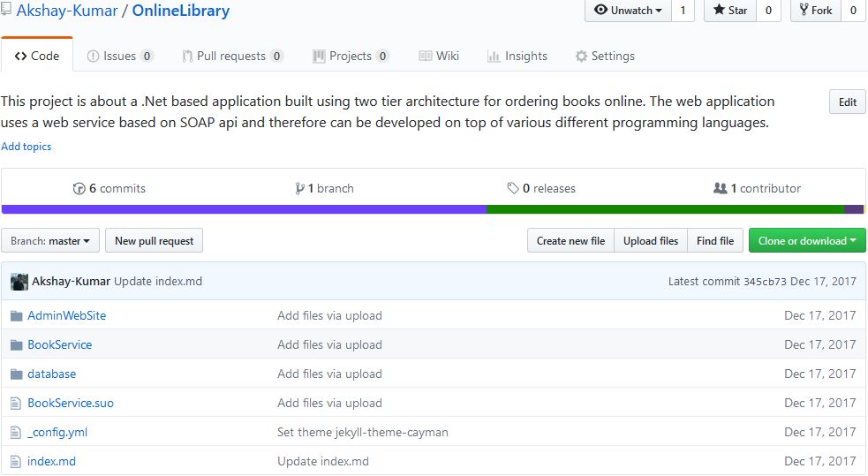The image size is (868, 476).
Task: Open the BookService folder icon
Action: tap(17, 345)
